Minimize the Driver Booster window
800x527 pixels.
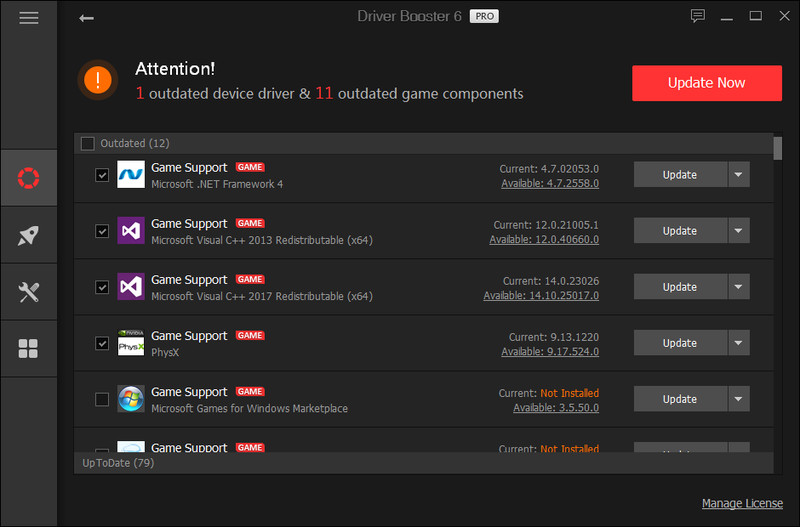pyautogui.click(x=727, y=17)
